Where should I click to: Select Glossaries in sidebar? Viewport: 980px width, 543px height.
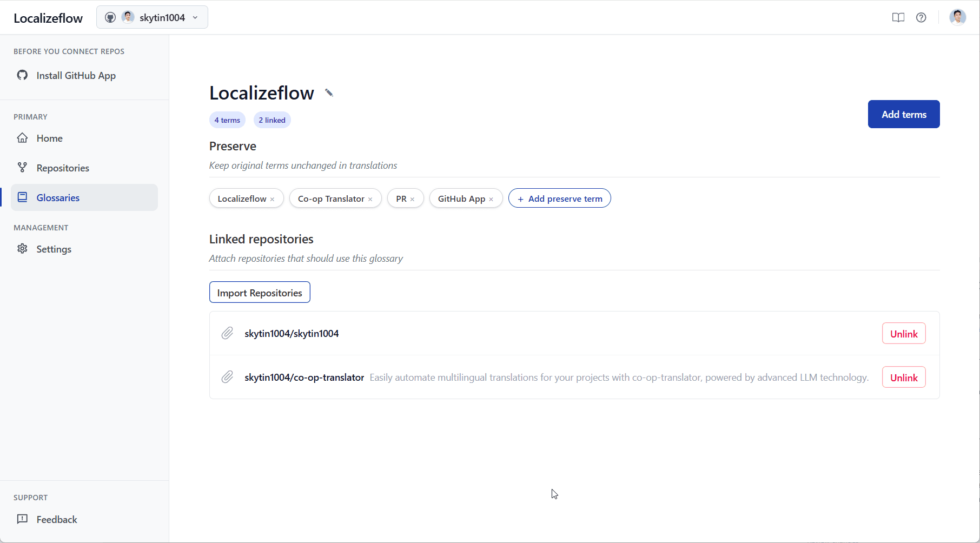pos(58,198)
